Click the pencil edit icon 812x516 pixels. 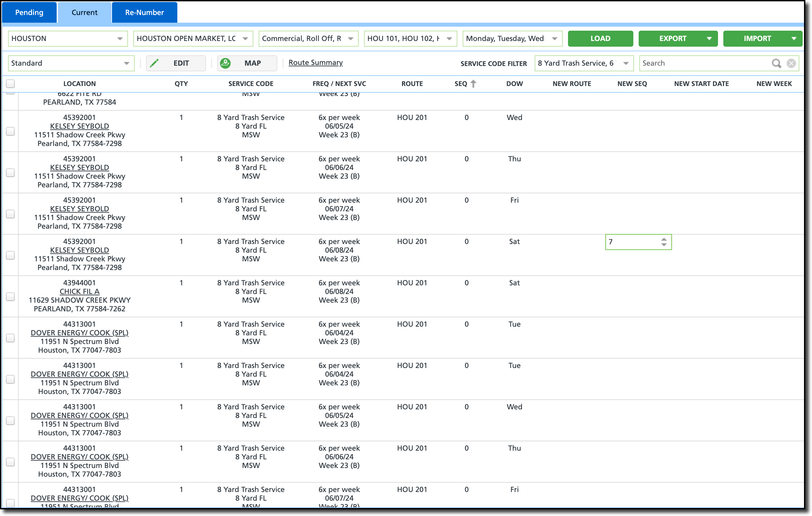coord(154,63)
